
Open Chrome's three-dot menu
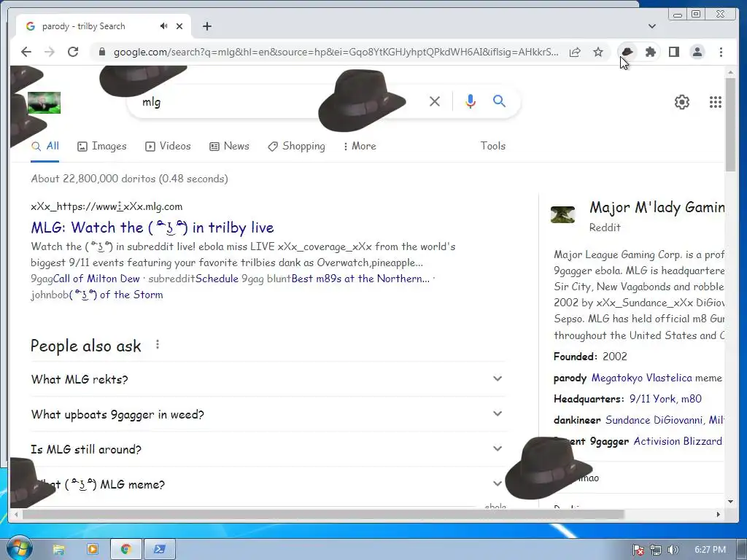[721, 52]
